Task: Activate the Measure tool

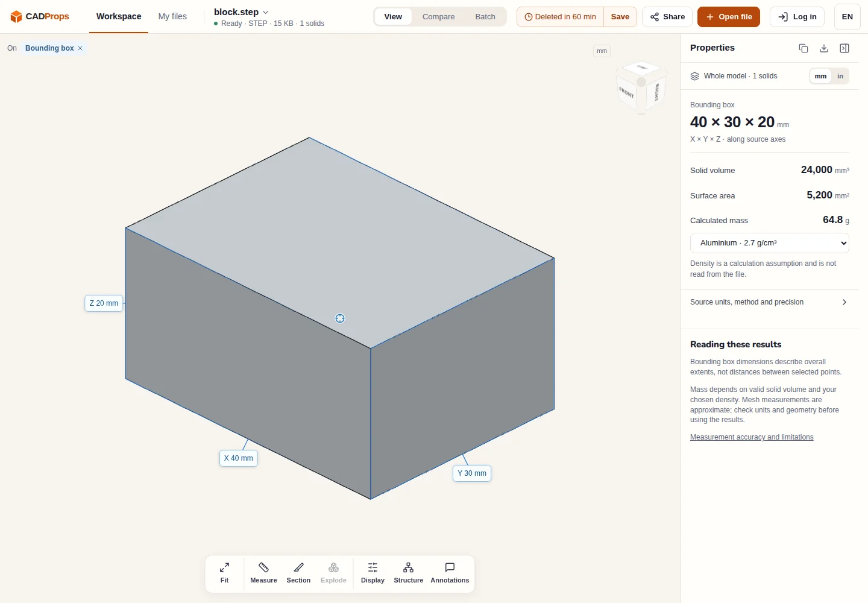Action: (x=263, y=573)
